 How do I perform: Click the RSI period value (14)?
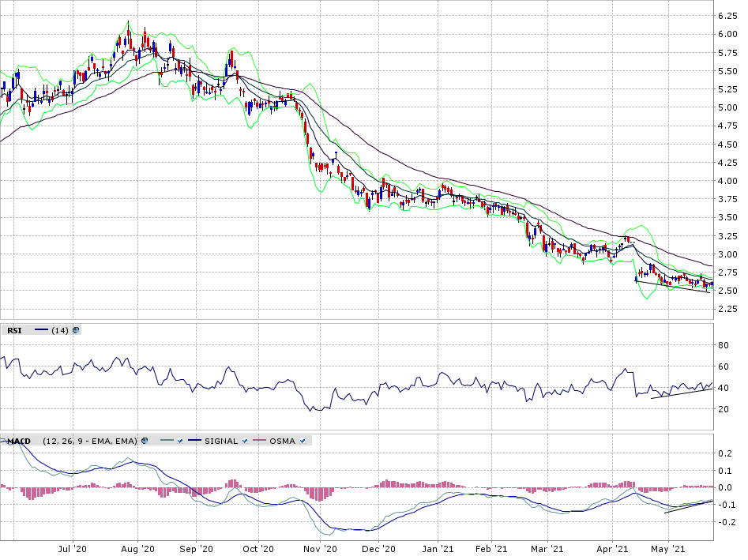60,330
